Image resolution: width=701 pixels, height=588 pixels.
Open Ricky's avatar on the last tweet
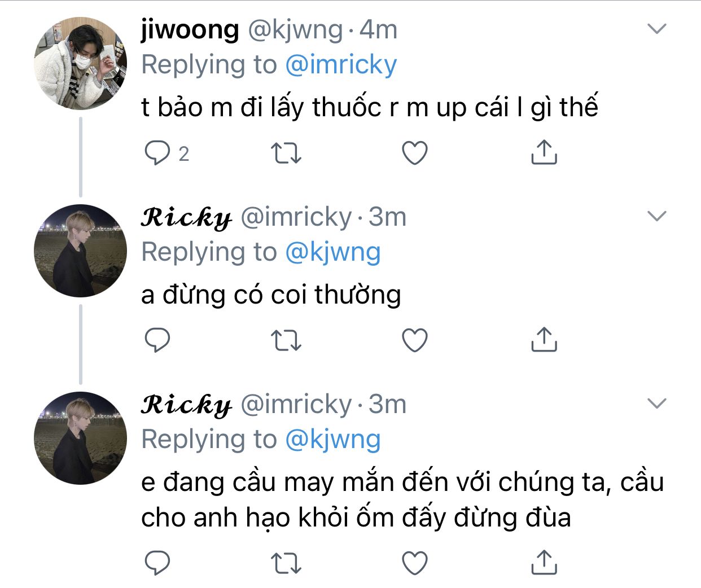click(x=81, y=438)
